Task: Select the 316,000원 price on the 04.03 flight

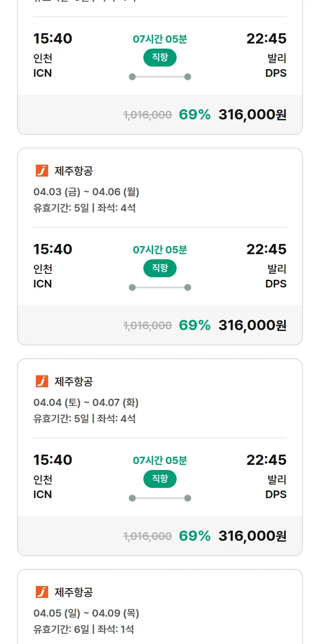Action: 252,325
